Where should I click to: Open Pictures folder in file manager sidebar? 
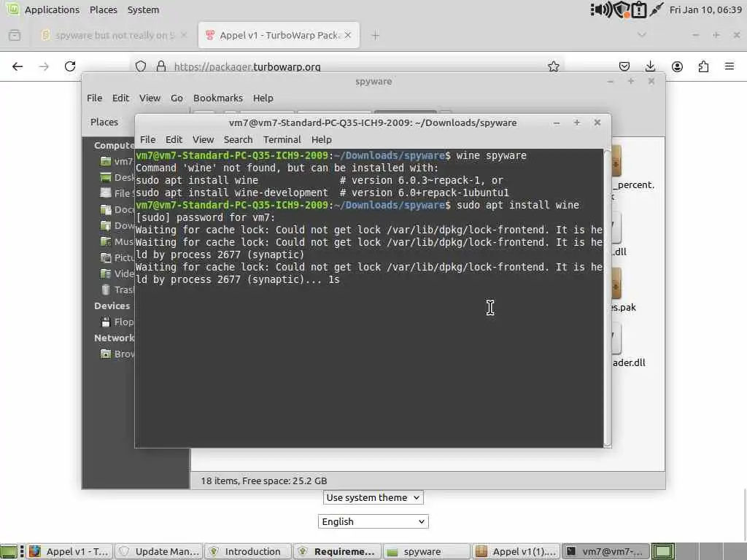[x=117, y=257]
